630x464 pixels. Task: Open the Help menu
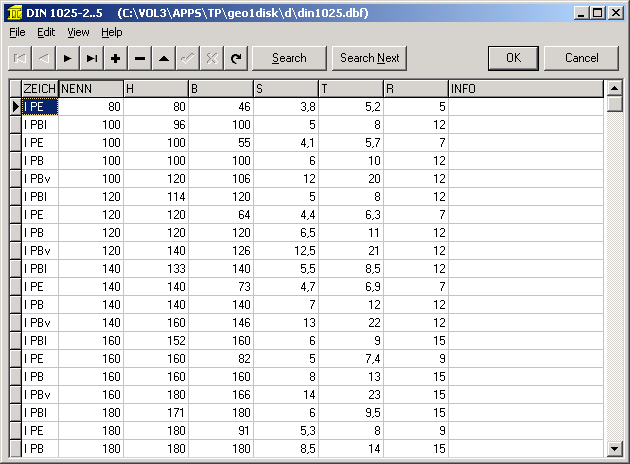coord(112,32)
